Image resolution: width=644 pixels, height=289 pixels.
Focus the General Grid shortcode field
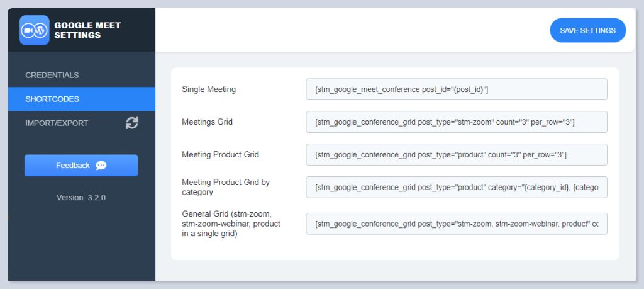pyautogui.click(x=456, y=224)
